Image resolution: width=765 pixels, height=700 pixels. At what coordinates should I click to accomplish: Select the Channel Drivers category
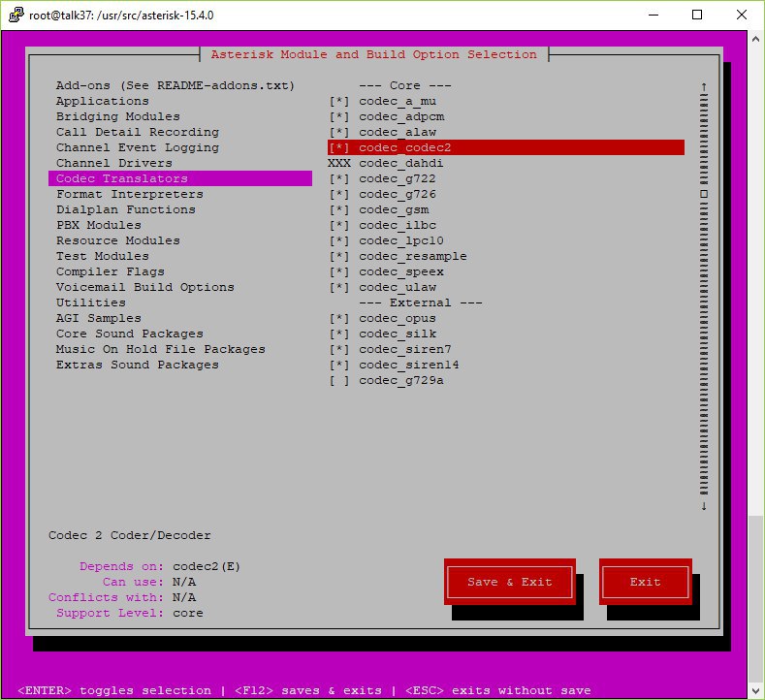coord(114,163)
